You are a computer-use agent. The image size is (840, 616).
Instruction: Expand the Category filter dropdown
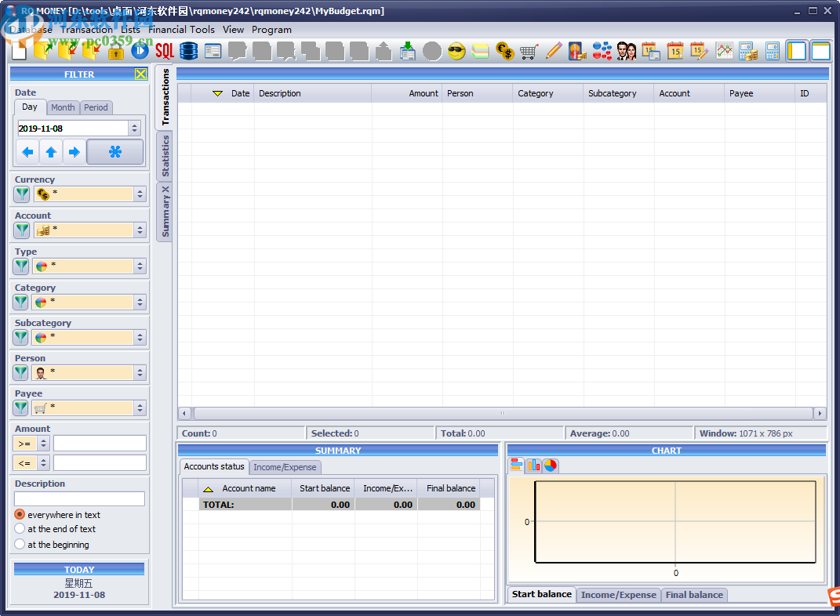click(x=140, y=303)
